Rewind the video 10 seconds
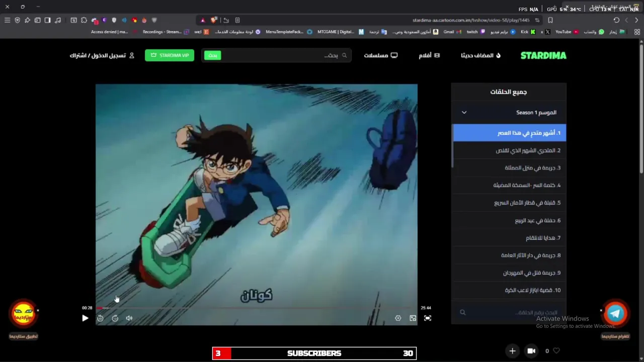 tap(100, 318)
